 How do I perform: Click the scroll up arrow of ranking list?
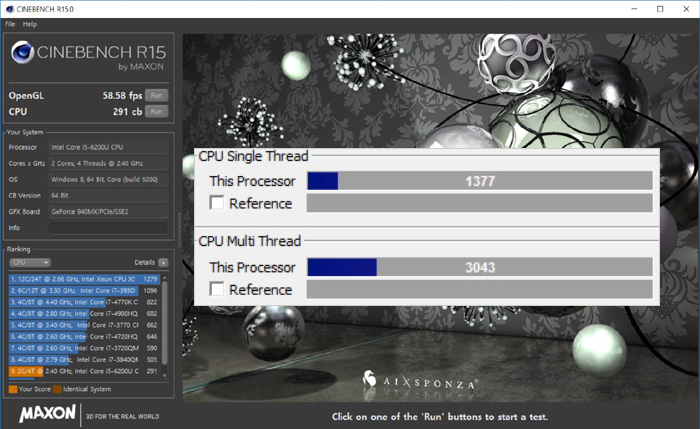(165, 278)
